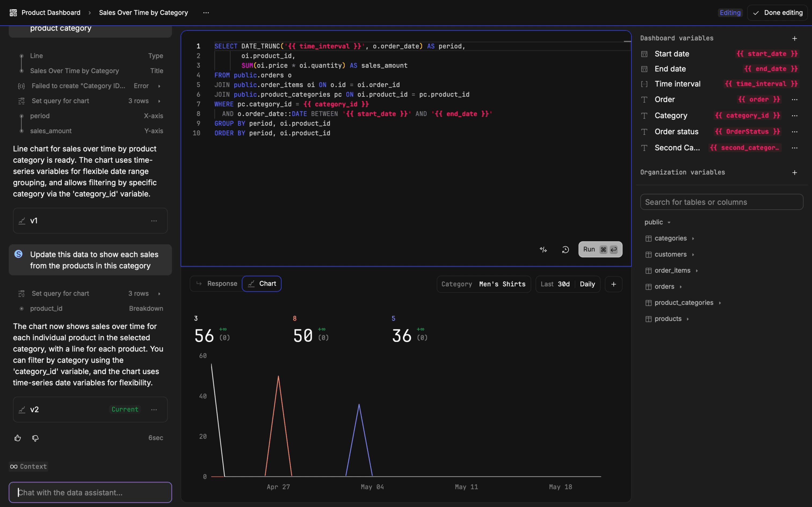812x507 pixels.
Task: Click the thumbs down feedback icon
Action: coord(35,438)
